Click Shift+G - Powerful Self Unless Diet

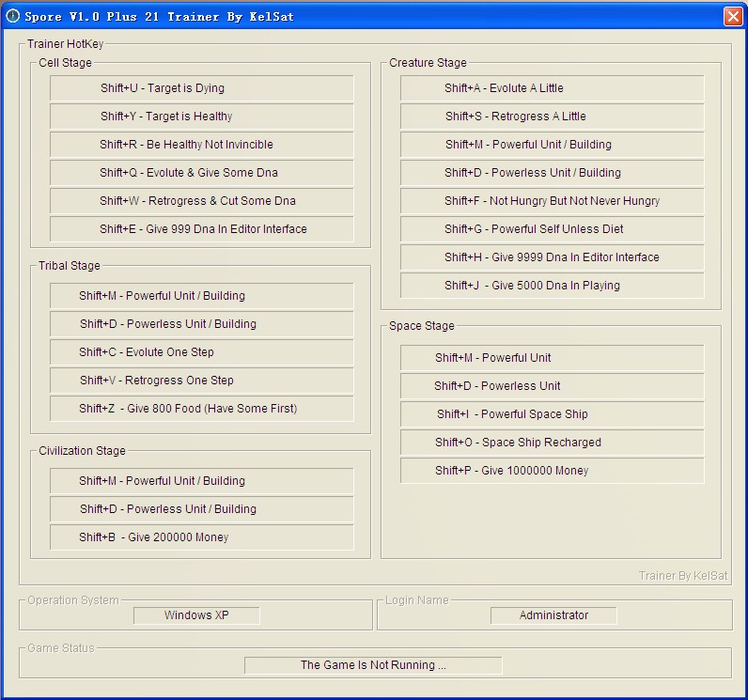[552, 229]
